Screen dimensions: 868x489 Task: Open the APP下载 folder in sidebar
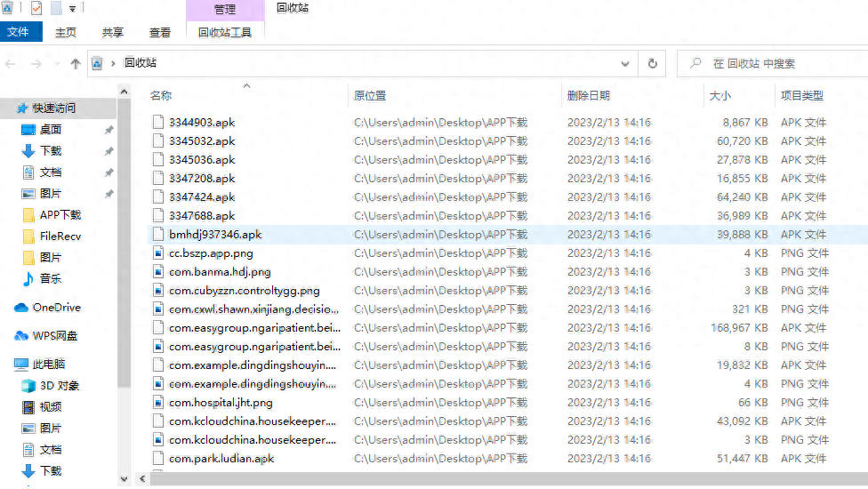point(60,214)
